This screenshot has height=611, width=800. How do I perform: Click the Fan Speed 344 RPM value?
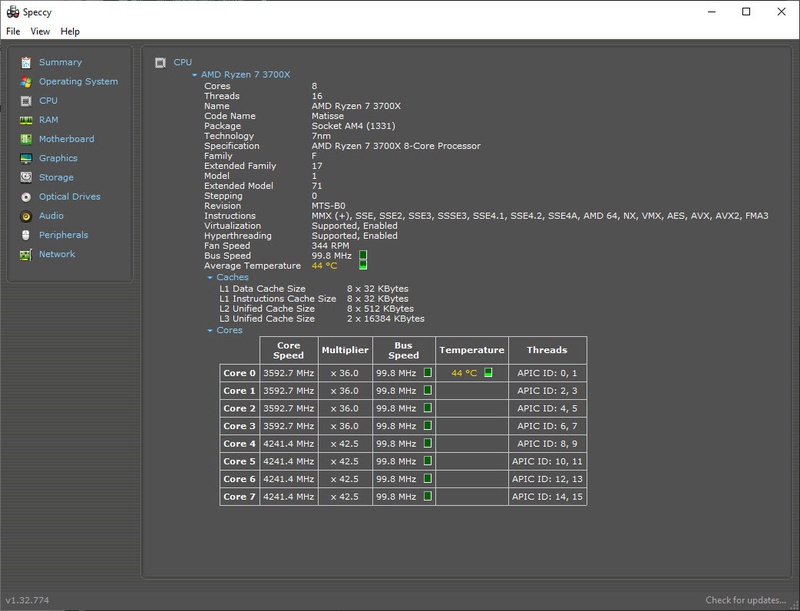tap(331, 246)
